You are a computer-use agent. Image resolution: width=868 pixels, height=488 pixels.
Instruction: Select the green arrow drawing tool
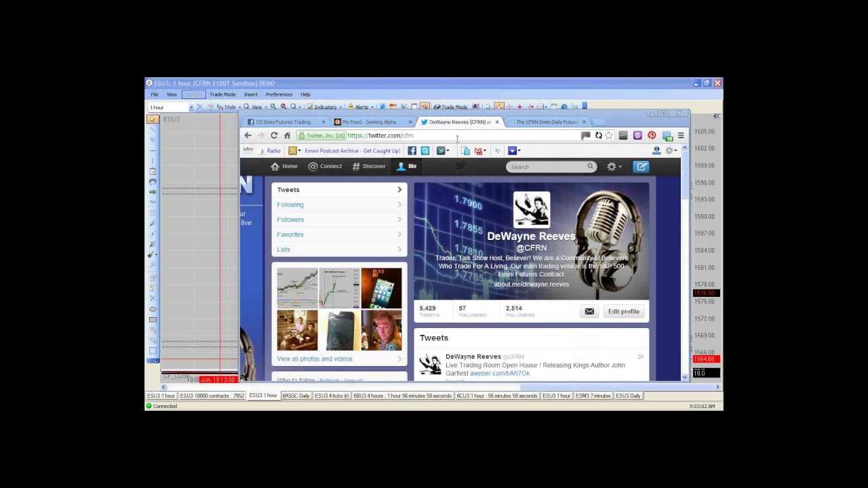pyautogui.click(x=153, y=192)
